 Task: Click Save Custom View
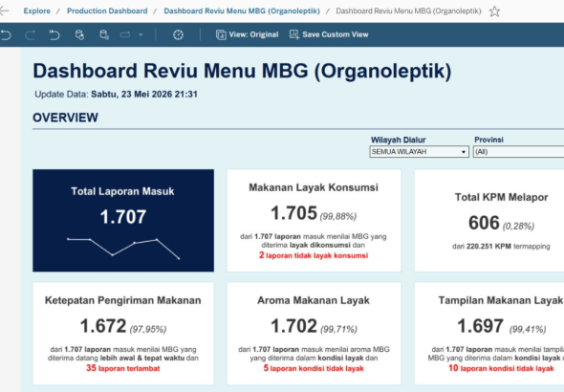329,34
